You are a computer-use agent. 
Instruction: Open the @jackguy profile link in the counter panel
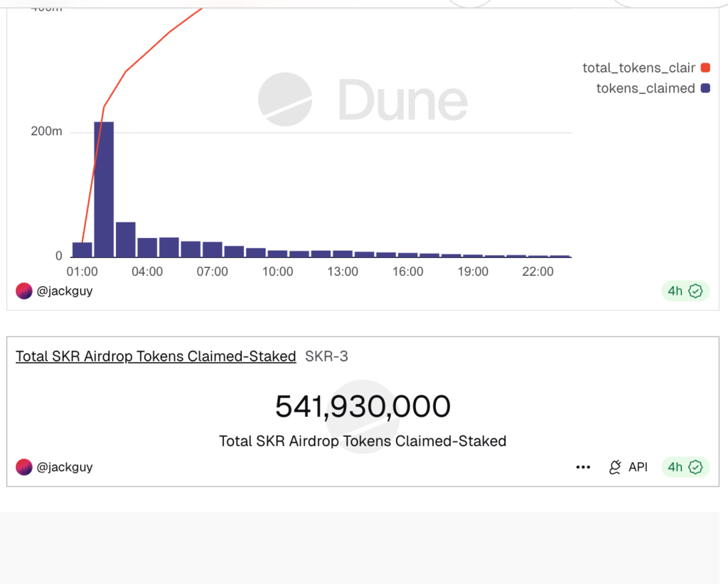coord(65,467)
